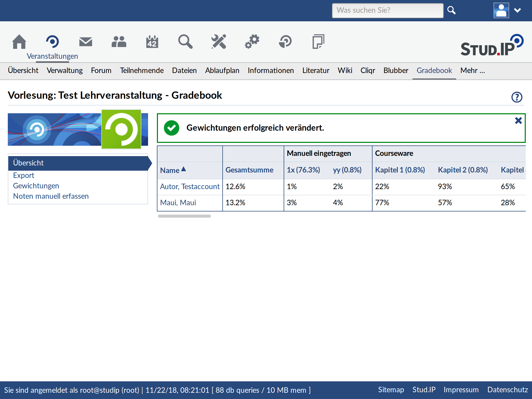This screenshot has width=532, height=399.
Task: Expand the Mehr ... navigation menu
Action: (x=473, y=71)
